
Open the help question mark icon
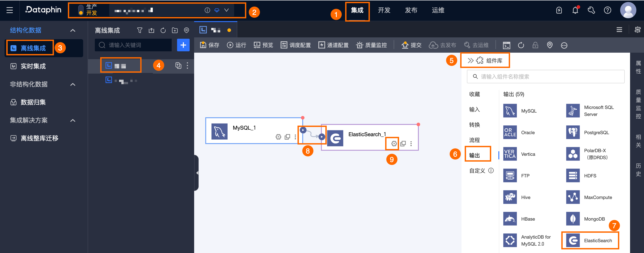click(608, 10)
